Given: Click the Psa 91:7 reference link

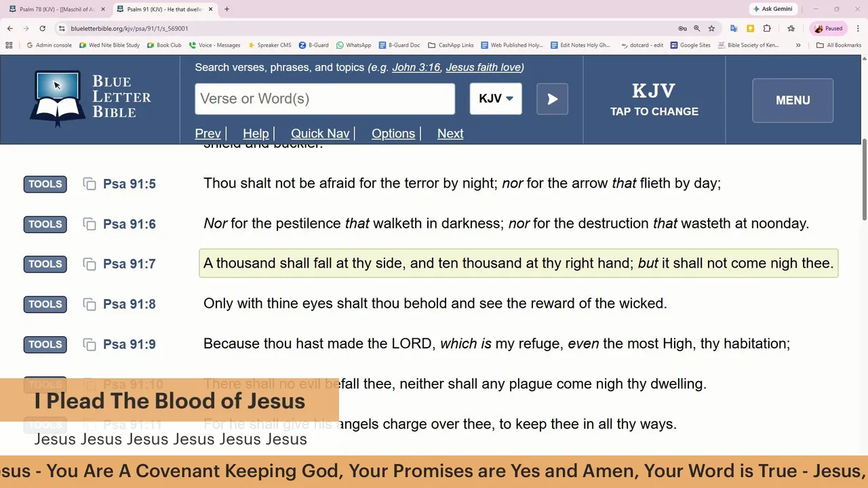Looking at the screenshot, I should 130,264.
